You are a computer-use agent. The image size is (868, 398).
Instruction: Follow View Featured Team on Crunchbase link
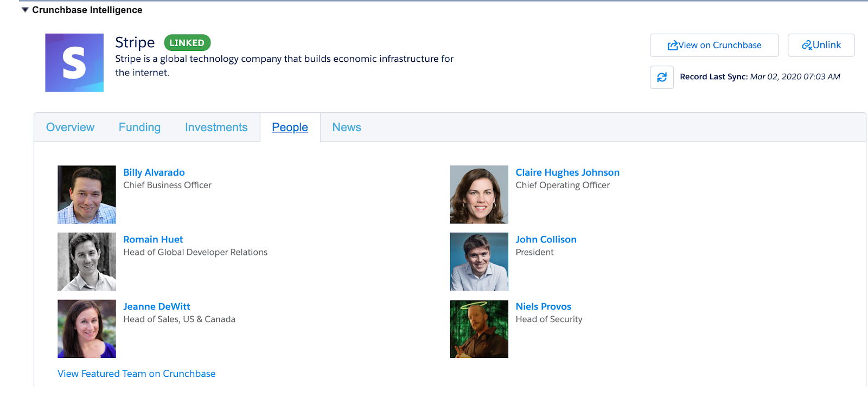(x=137, y=374)
